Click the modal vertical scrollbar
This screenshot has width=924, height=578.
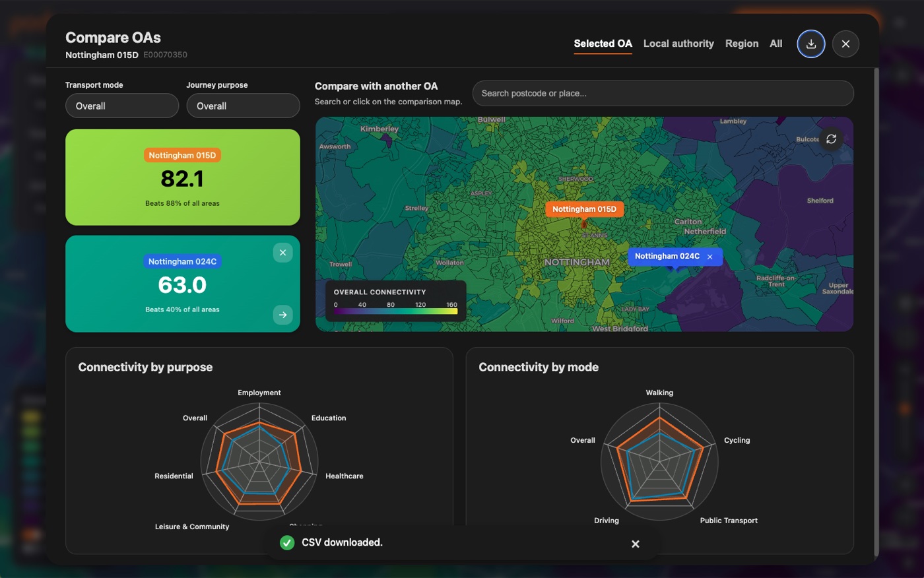click(876, 313)
